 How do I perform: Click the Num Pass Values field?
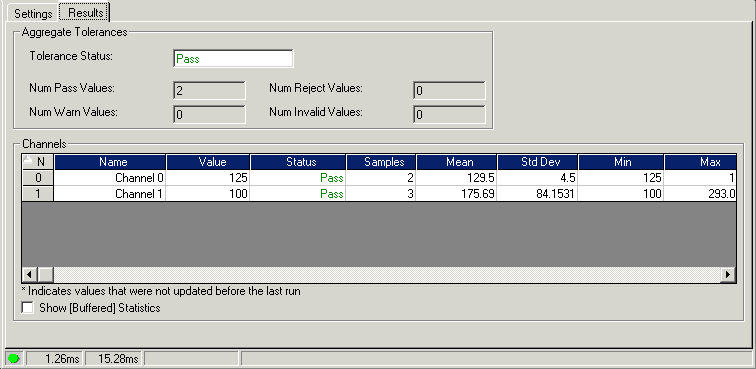click(x=209, y=90)
